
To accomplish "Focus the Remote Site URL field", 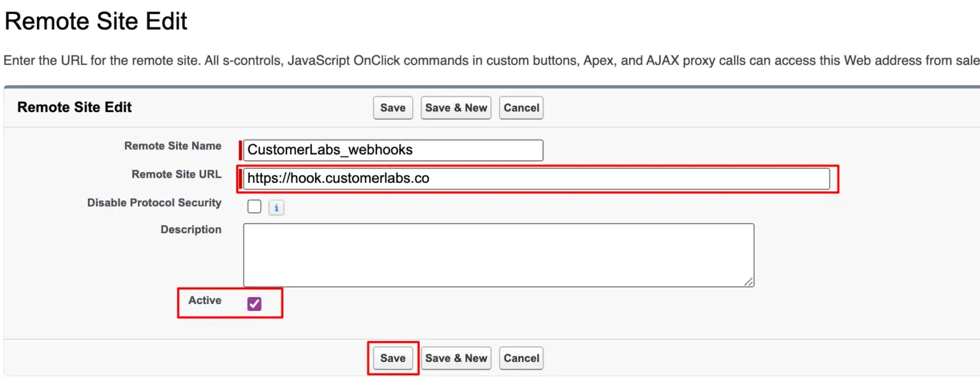I will click(537, 178).
